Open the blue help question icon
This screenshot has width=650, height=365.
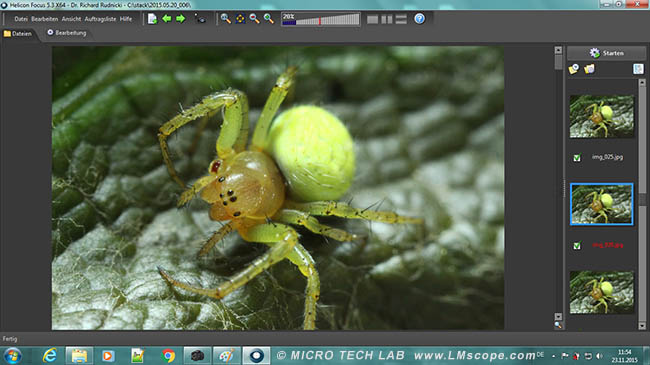[420, 19]
